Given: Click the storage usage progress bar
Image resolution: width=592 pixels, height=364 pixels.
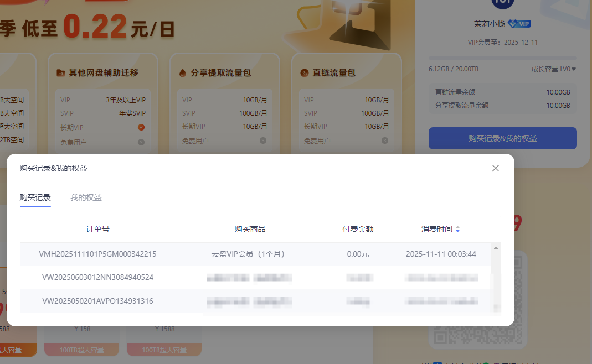Looking at the screenshot, I should coord(502,58).
